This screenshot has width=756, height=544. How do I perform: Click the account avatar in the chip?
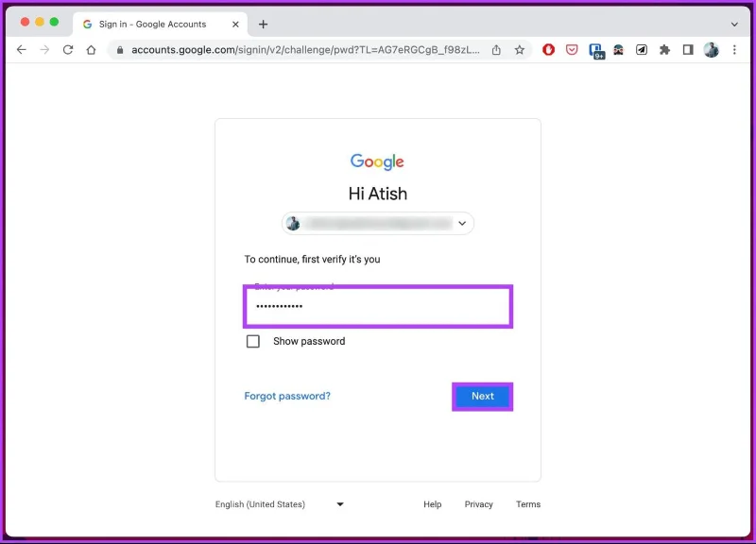point(293,223)
